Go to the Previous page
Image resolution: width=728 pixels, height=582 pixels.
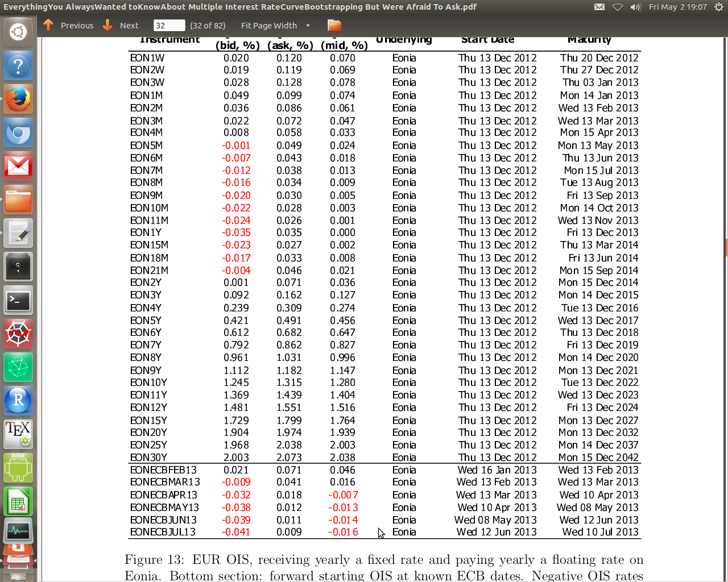69,26
